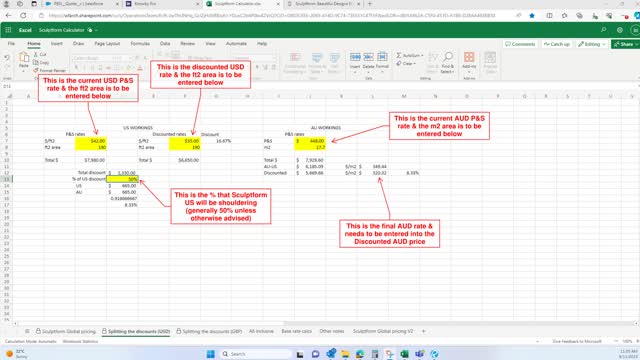Image resolution: width=640 pixels, height=360 pixels.
Task: Open the all sheets list icon
Action: [27, 331]
